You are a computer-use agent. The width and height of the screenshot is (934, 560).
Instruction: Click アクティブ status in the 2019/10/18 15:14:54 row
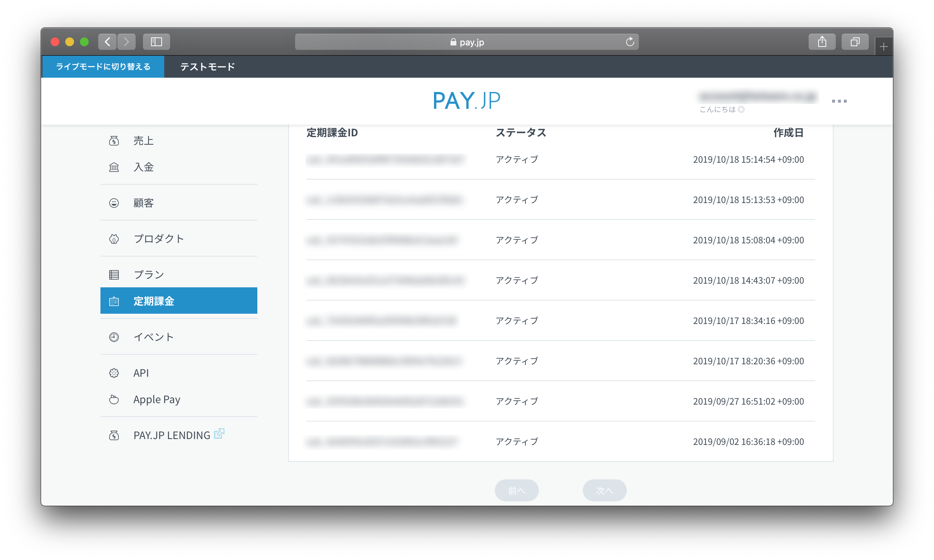click(516, 160)
